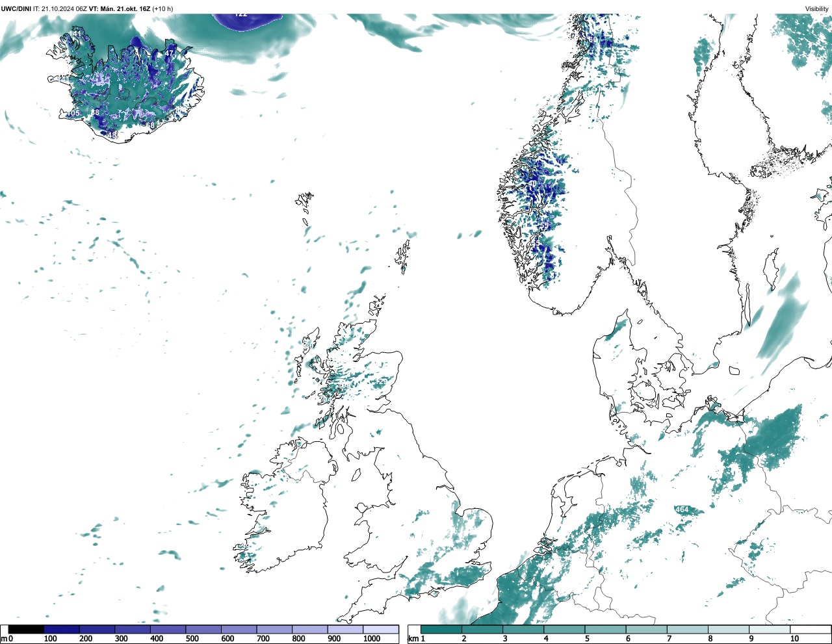The height and width of the screenshot is (644, 832).
Task: Click the '1000' tick label on the meter scale
Action: point(372,639)
